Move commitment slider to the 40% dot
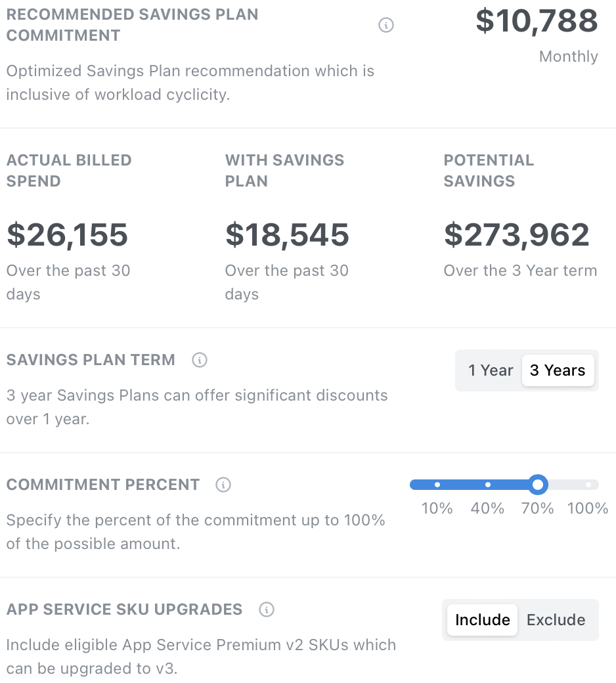 click(488, 485)
